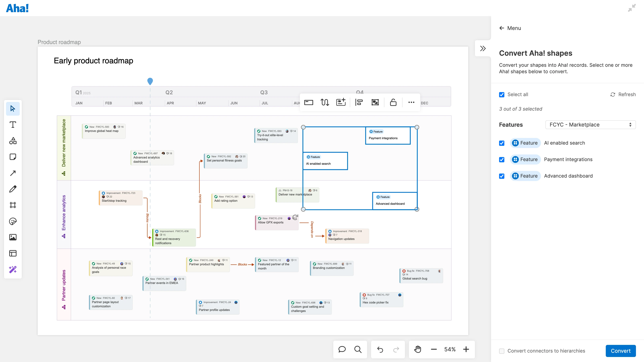Pick the Sticky note tool
This screenshot has height=362, width=644.
coord(13,157)
